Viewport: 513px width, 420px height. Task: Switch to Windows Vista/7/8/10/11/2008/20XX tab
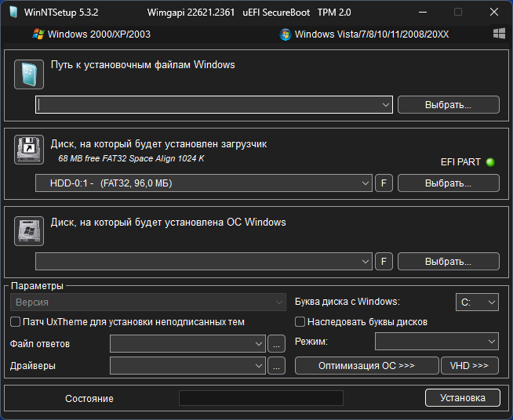[364, 34]
